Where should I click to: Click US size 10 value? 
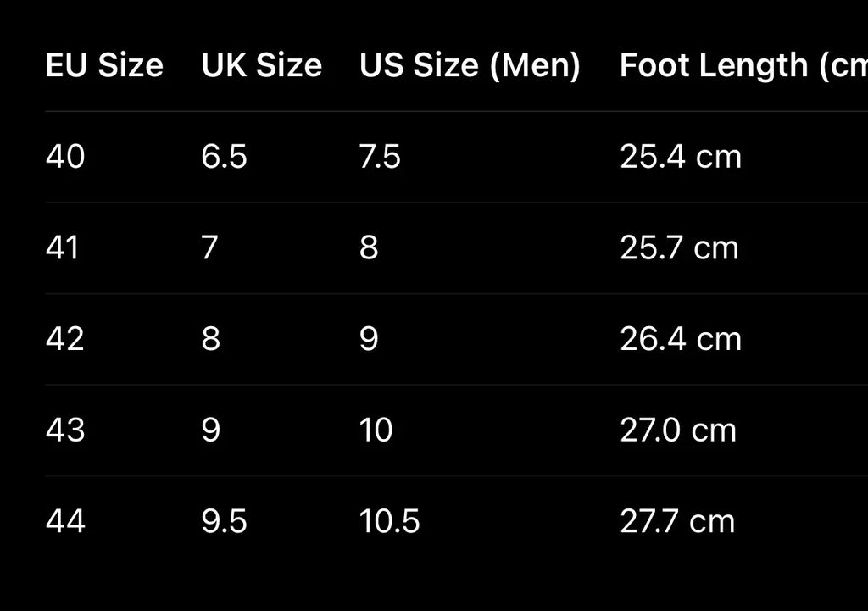click(x=376, y=430)
